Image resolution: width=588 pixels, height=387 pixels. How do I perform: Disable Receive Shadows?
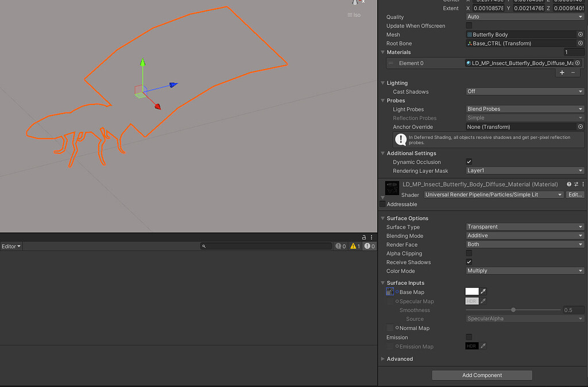pyautogui.click(x=469, y=262)
